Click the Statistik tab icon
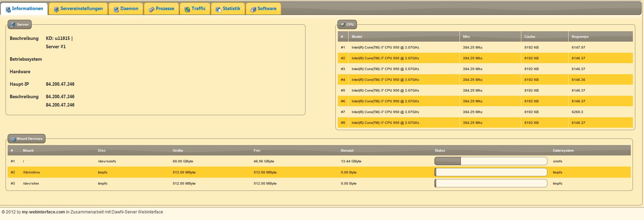The height and width of the screenshot is (220, 644). point(218,9)
